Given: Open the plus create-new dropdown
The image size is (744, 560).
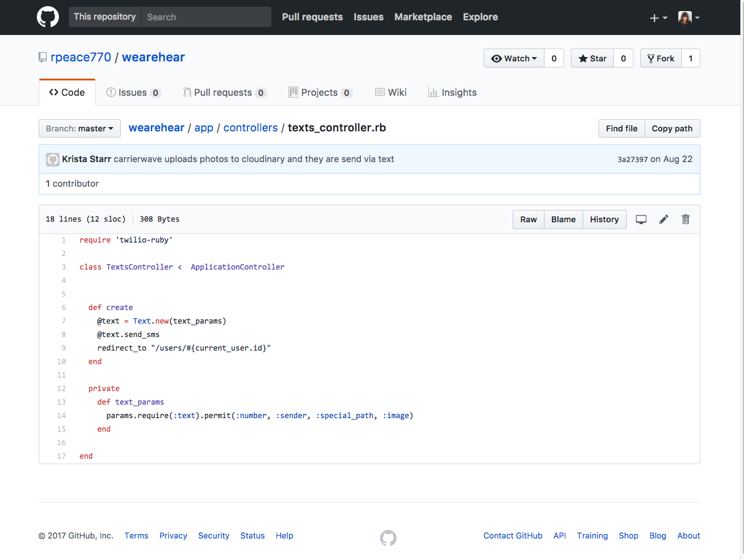Looking at the screenshot, I should 658,18.
